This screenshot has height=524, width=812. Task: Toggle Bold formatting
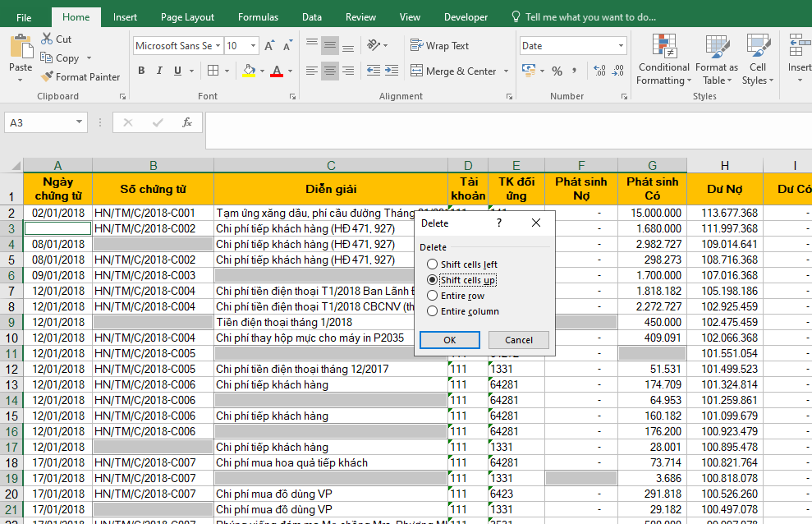pos(141,71)
